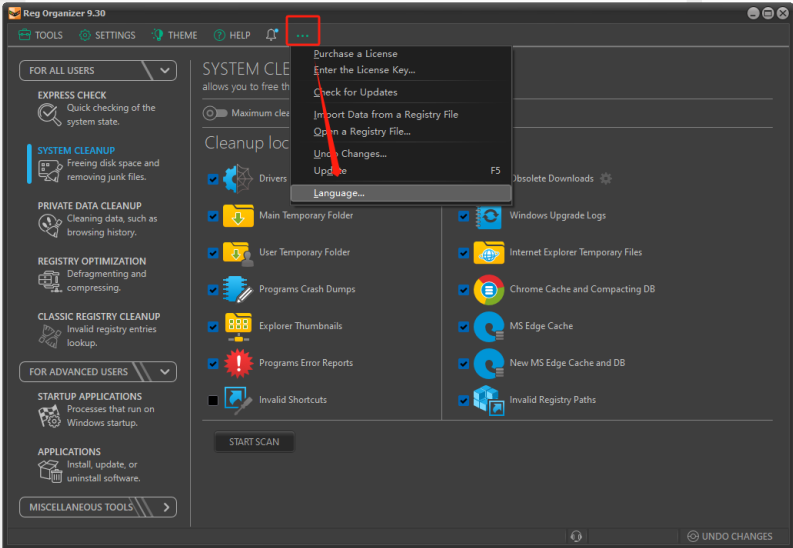This screenshot has width=793, height=548.
Task: Uncheck Chrome Cache and Compacting DB checkbox
Action: pos(463,290)
